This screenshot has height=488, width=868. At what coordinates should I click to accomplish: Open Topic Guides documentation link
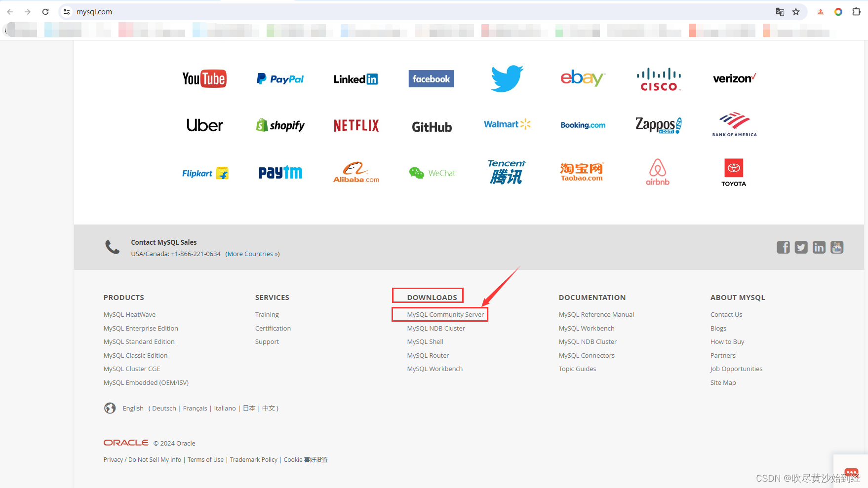point(577,369)
